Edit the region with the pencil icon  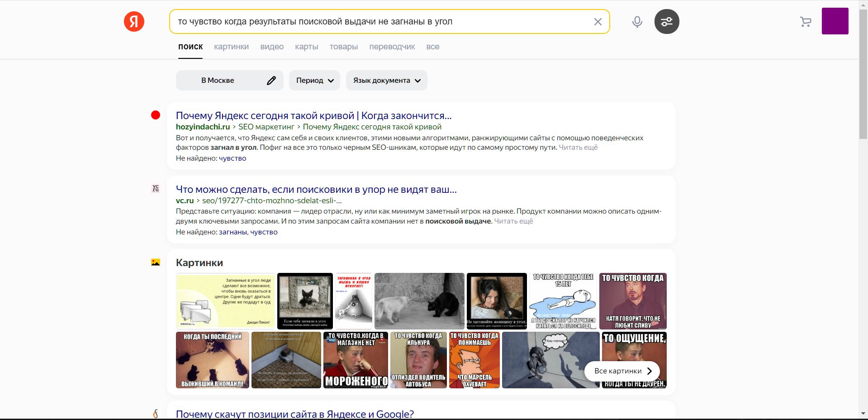[271, 81]
